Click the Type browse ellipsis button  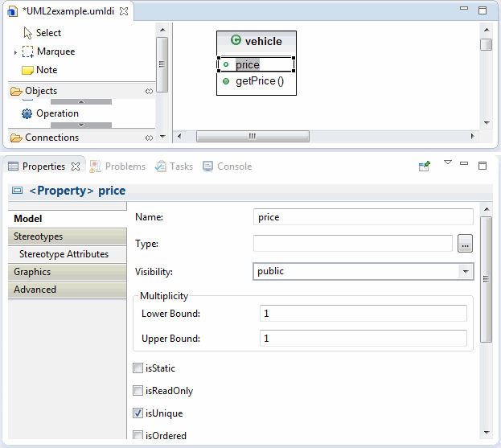(x=465, y=244)
